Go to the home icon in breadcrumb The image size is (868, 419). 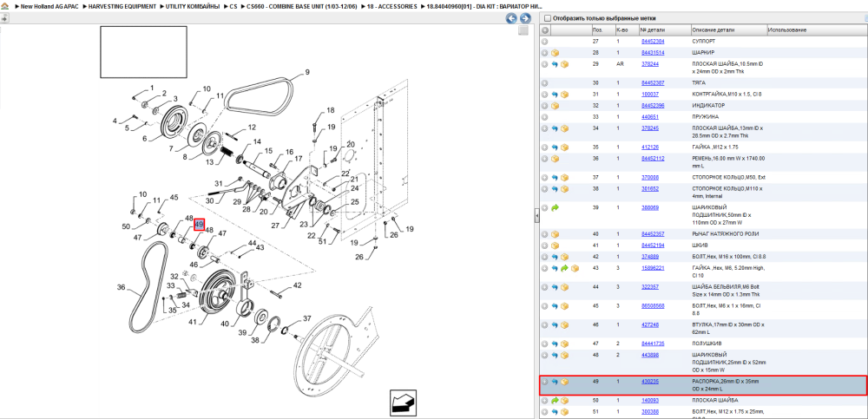[x=5, y=7]
